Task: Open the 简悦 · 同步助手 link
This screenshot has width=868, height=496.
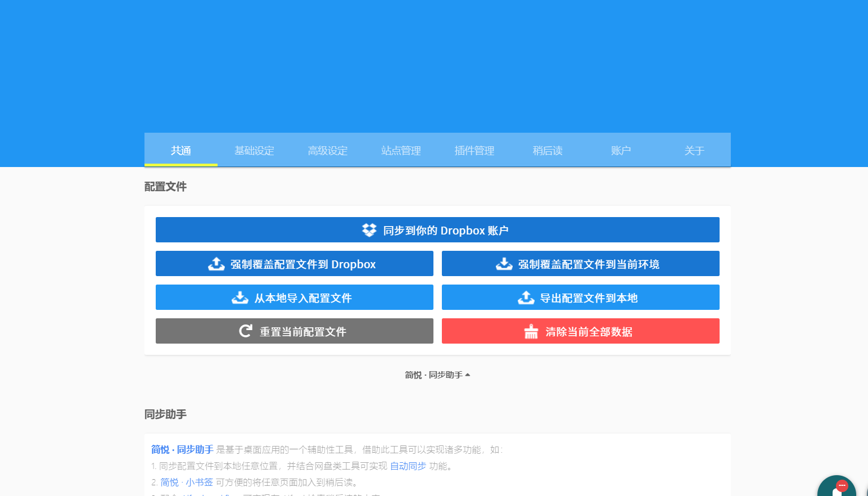Action: point(181,449)
